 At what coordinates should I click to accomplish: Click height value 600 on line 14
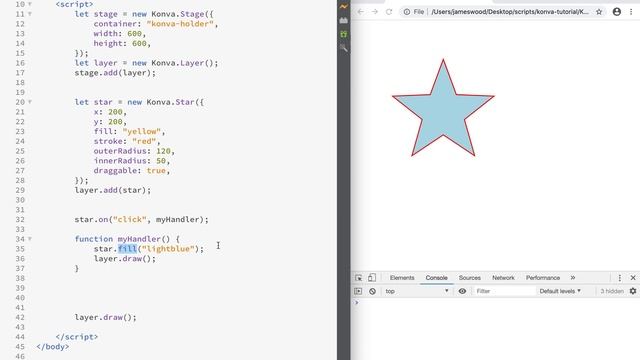pos(139,43)
